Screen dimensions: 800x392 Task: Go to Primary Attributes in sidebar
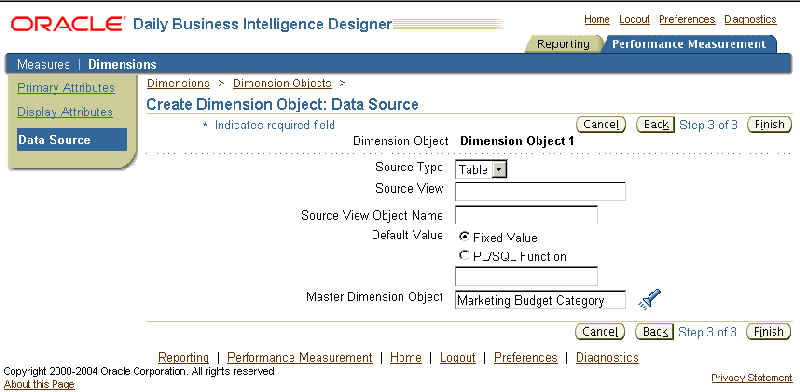coord(66,88)
